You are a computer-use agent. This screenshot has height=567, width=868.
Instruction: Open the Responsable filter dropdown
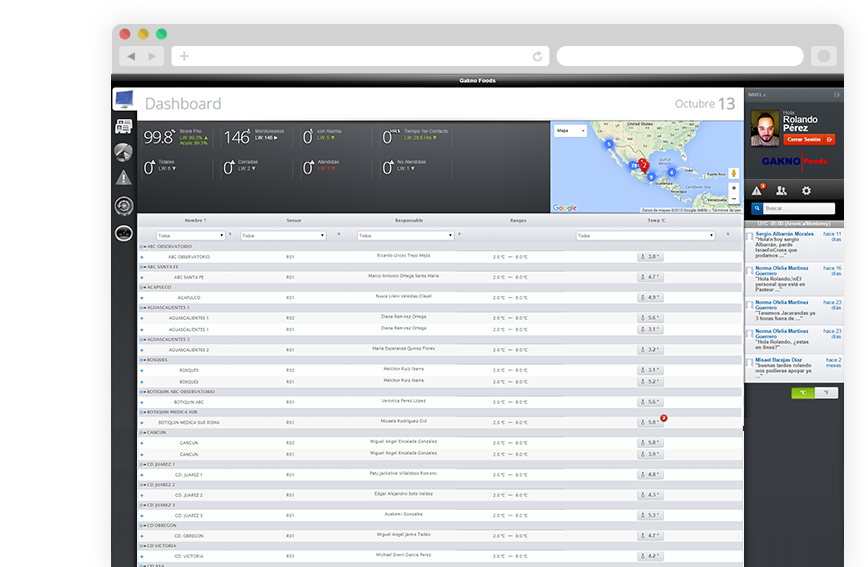406,235
